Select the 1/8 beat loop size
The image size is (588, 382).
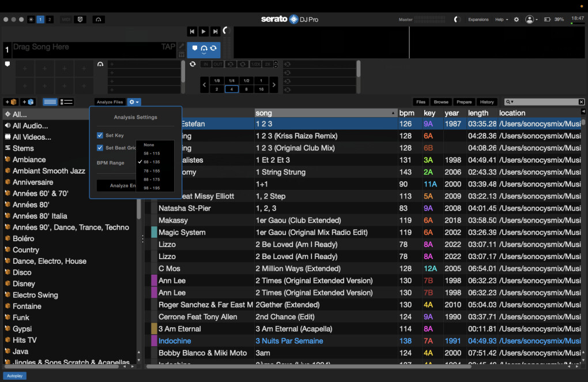pos(217,81)
